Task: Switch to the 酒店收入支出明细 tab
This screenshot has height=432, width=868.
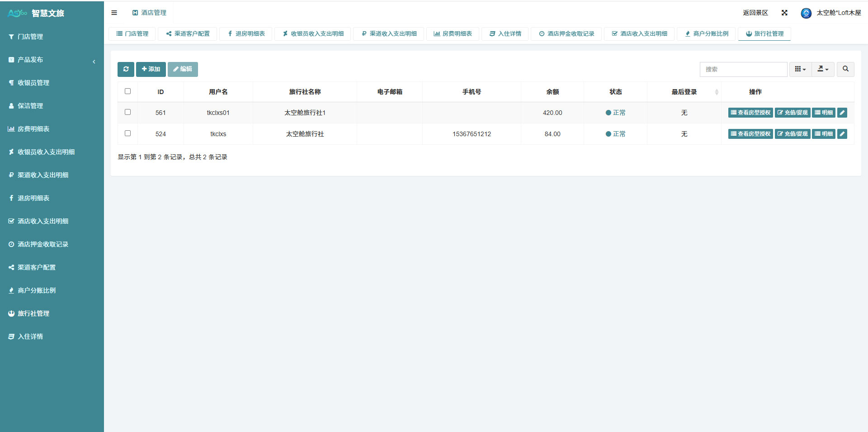Action: (x=639, y=34)
